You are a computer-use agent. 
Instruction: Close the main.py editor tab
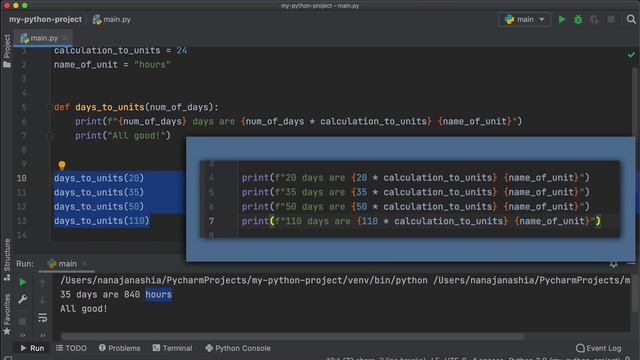click(65, 38)
